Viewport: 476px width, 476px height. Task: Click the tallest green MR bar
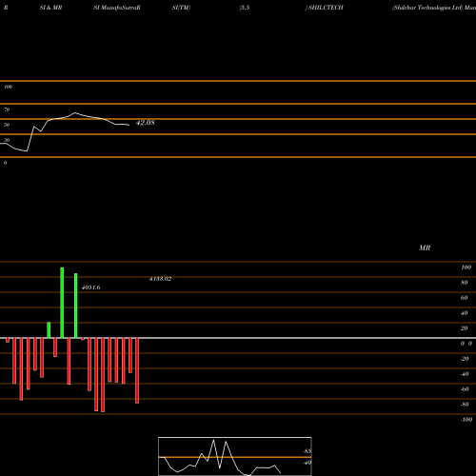(x=62, y=303)
